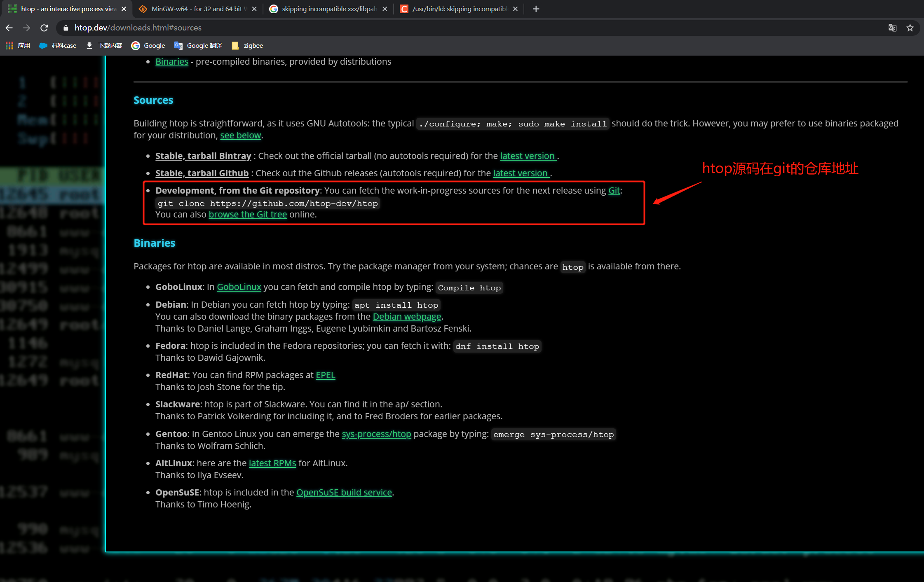
Task: Bookmark this page with the star icon
Action: [910, 28]
